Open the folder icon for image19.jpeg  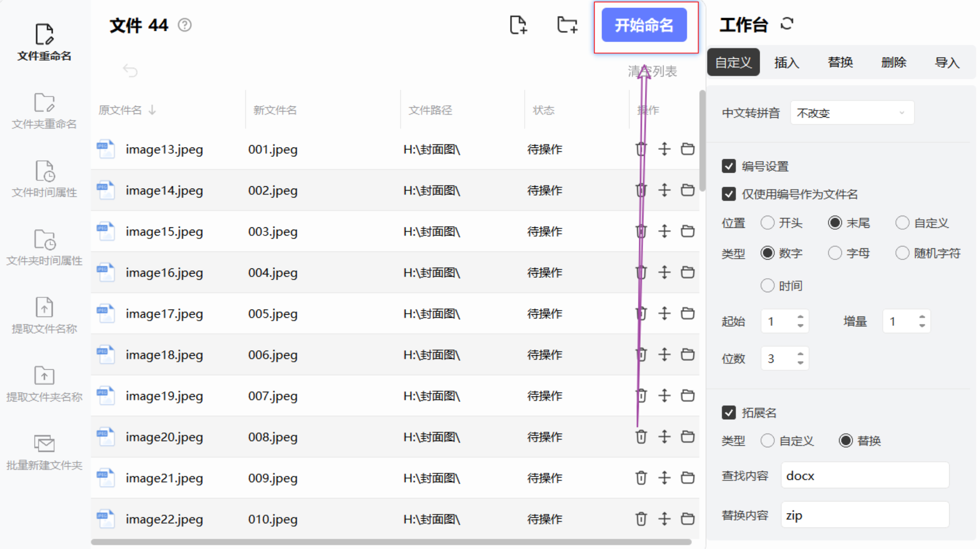click(687, 395)
